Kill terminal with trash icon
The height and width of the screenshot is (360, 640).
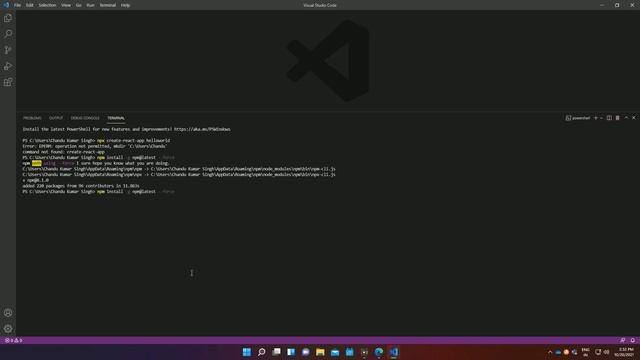(618, 118)
